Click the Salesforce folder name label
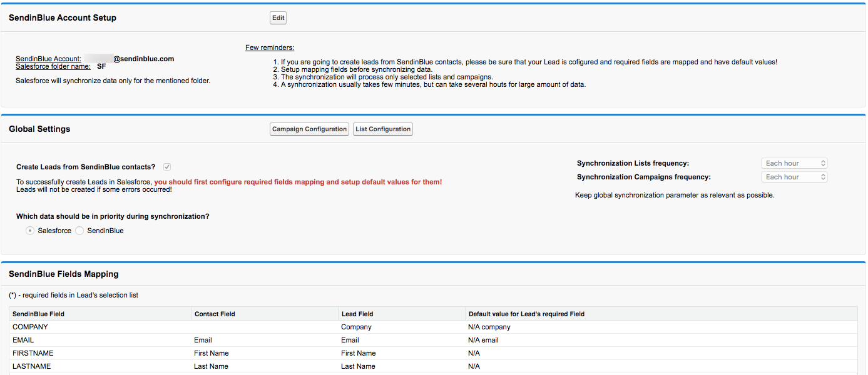Viewport: 868px width, 375px height. coord(53,66)
